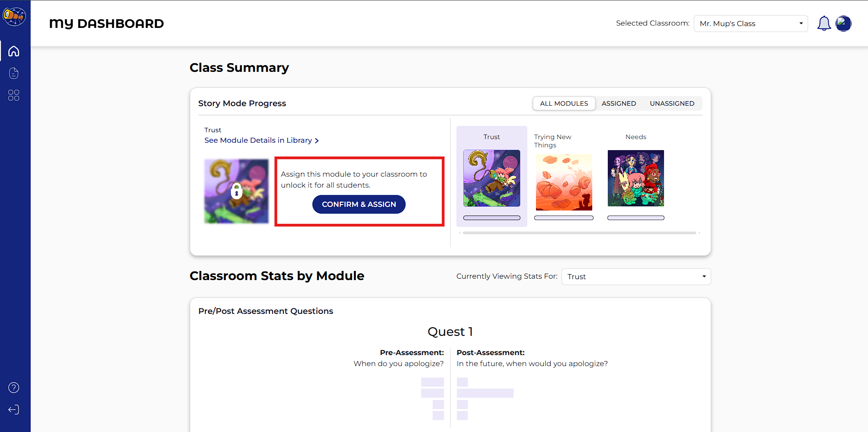
Task: Open the Home dashboard sidebar icon
Action: coord(14,51)
